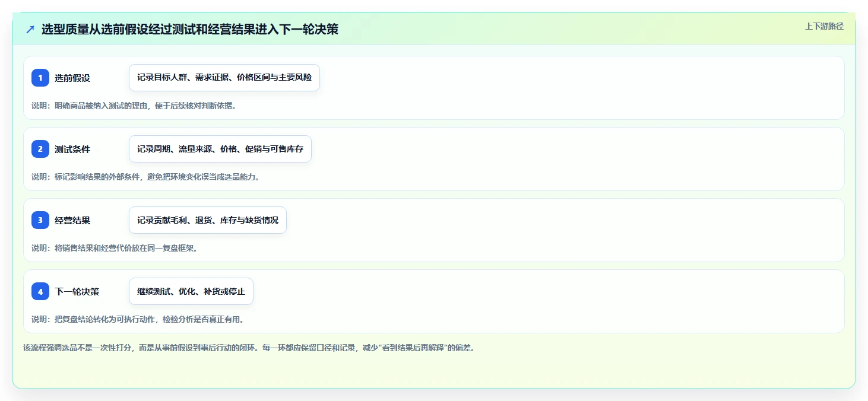This screenshot has height=401, width=868.
Task: Select the step 1 number badge
Action: coord(40,78)
